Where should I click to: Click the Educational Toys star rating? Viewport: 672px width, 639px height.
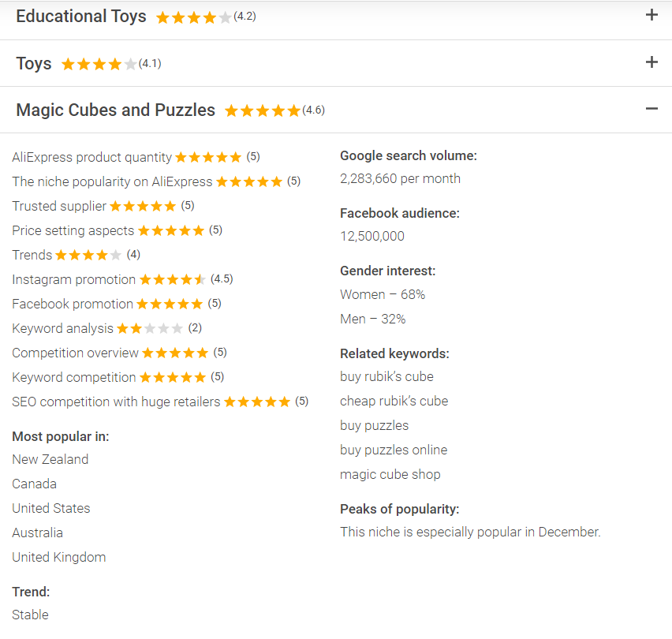(194, 17)
